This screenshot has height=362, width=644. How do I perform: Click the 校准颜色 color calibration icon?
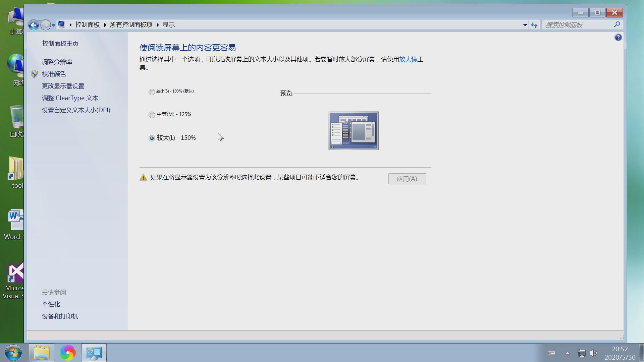click(35, 73)
